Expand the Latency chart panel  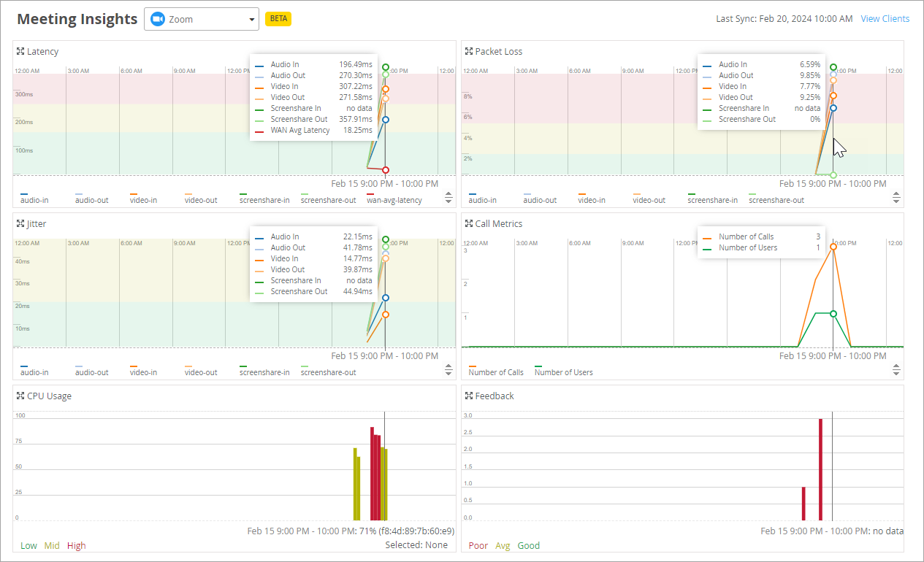20,52
